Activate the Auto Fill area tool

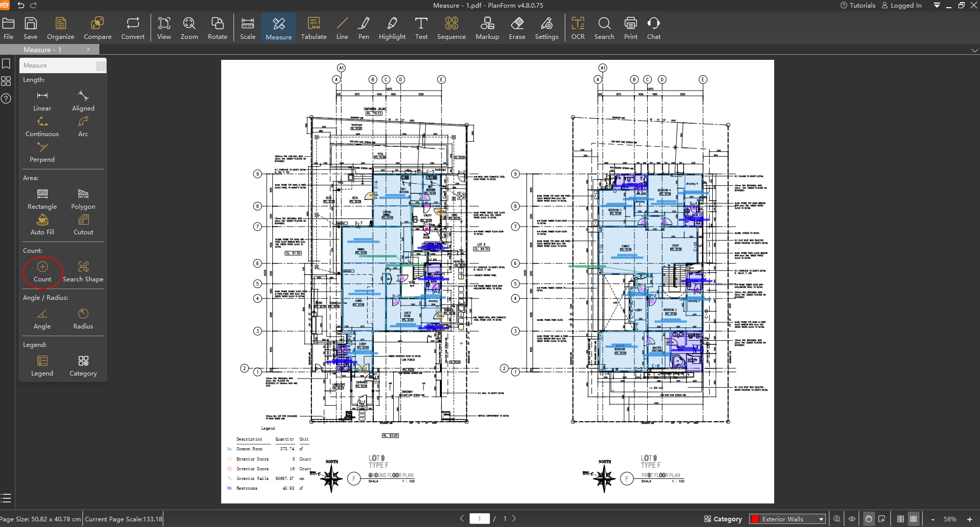point(42,225)
